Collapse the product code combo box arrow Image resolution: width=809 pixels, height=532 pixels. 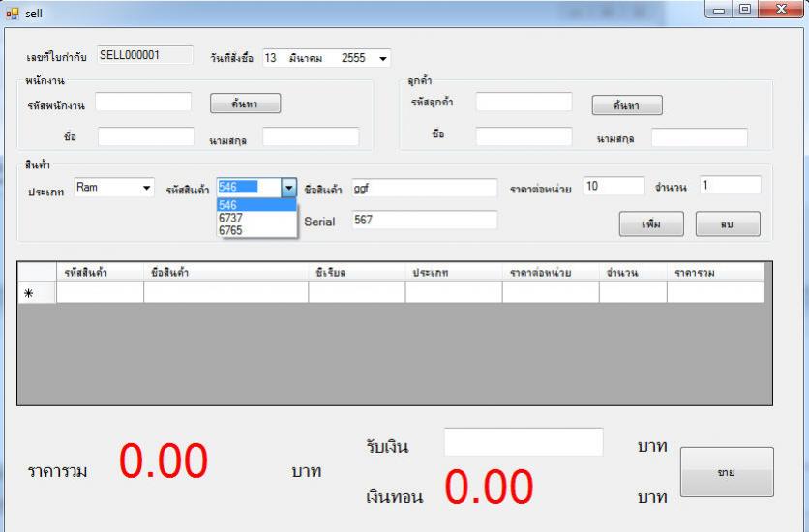pyautogui.click(x=289, y=188)
